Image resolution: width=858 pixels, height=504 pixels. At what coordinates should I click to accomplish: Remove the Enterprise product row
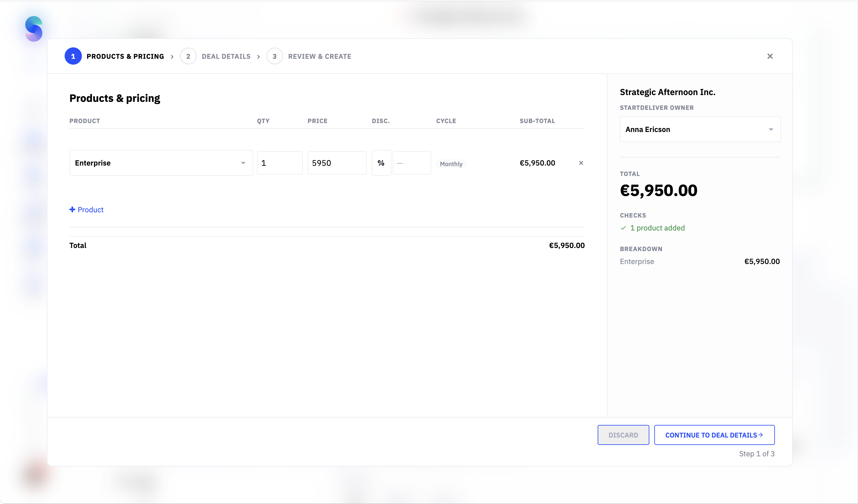tap(581, 163)
